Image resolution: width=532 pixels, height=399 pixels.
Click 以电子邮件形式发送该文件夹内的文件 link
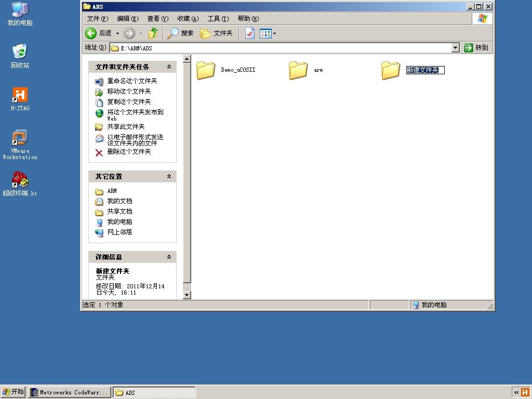pyautogui.click(x=136, y=140)
